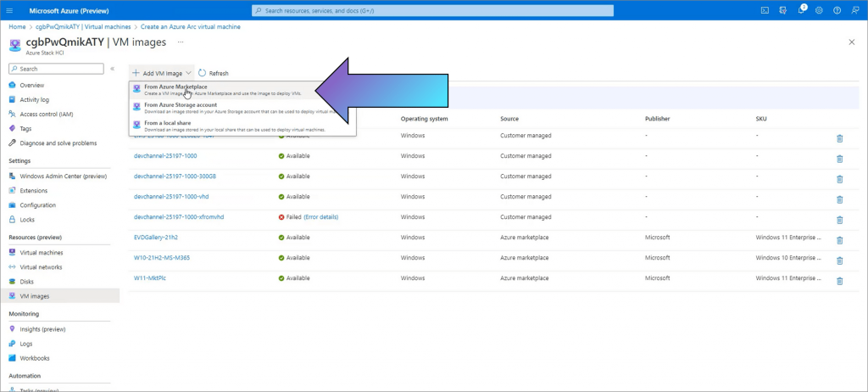The width and height of the screenshot is (868, 392).
Task: Delete the devchannel-25197-1000 image
Action: tap(839, 159)
